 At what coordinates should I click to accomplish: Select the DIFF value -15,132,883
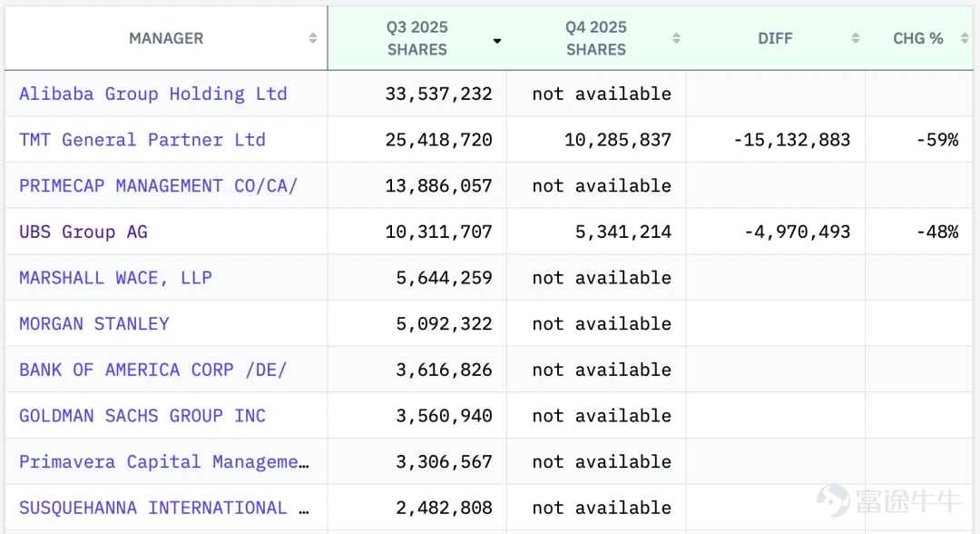(x=792, y=140)
